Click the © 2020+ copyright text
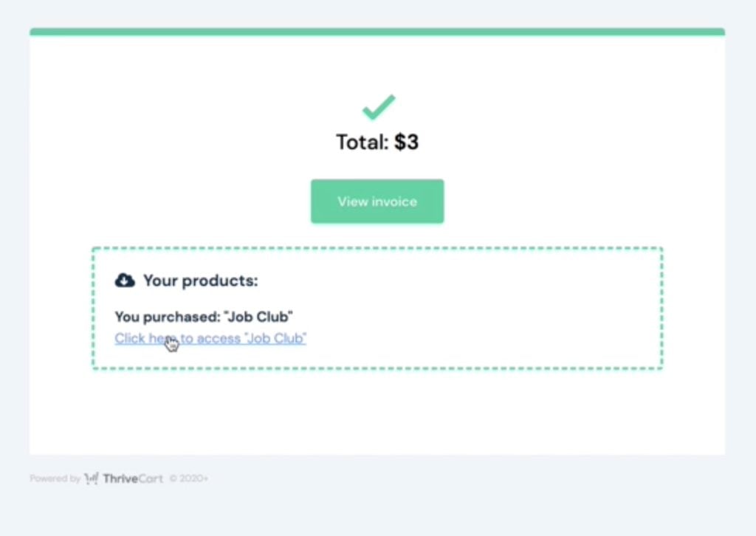This screenshot has height=536, width=756. 189,478
